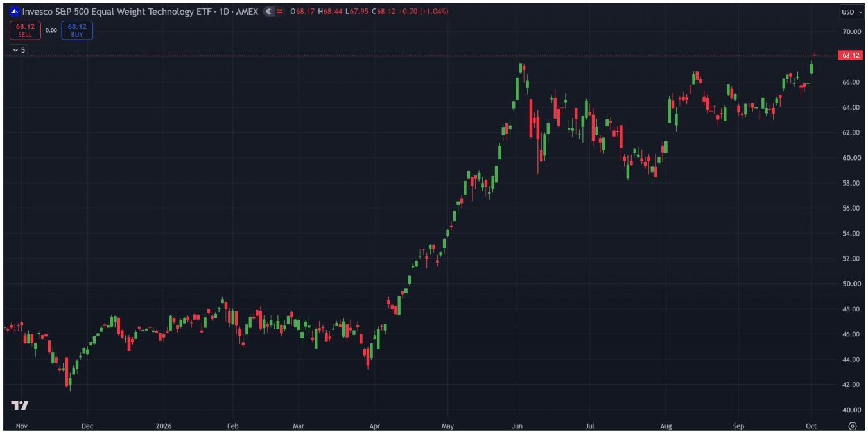Screen dimensions: 868x434
Task: Click the 44.00 price scale label
Action: [x=851, y=360]
